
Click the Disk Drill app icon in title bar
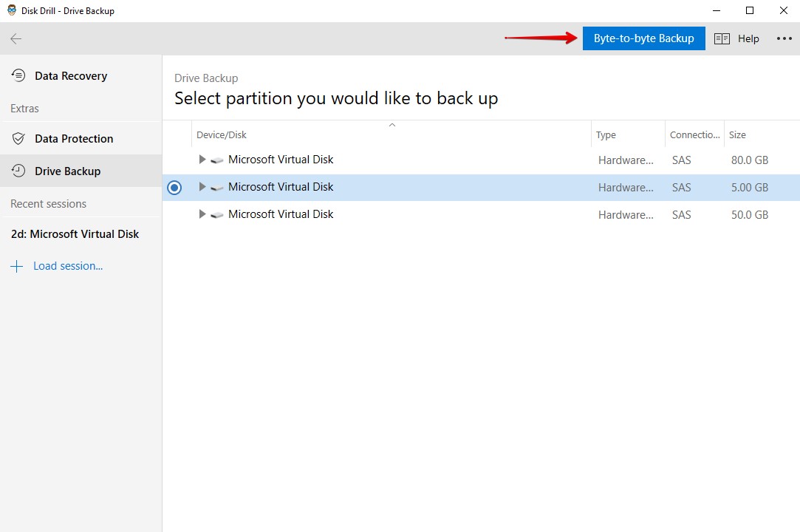11,10
